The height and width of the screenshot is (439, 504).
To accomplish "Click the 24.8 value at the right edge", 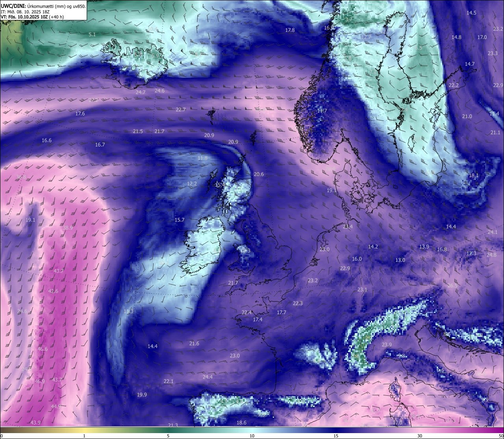I will [491, 255].
